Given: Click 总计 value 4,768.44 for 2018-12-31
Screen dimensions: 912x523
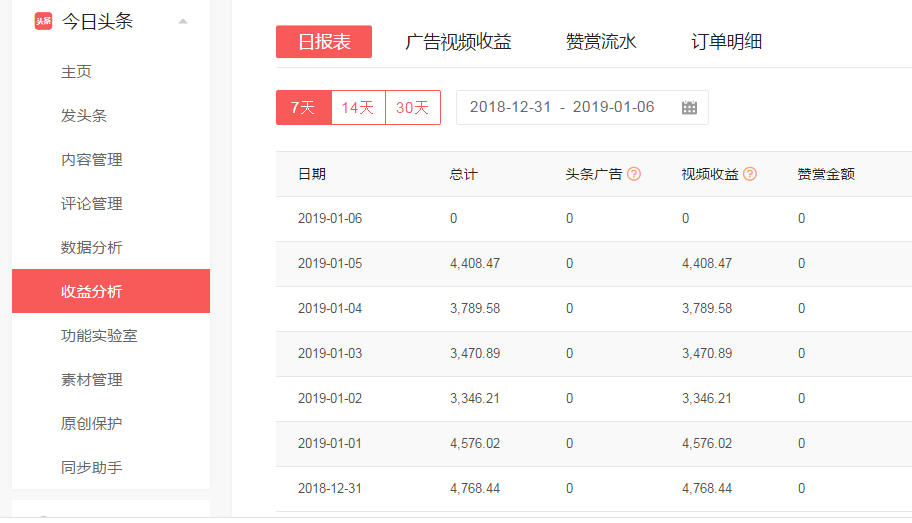Looking at the screenshot, I should click(x=475, y=488).
